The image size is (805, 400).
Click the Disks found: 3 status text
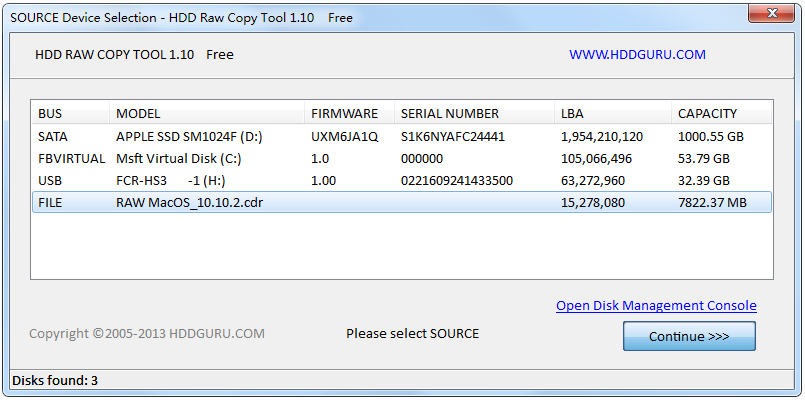coord(55,380)
